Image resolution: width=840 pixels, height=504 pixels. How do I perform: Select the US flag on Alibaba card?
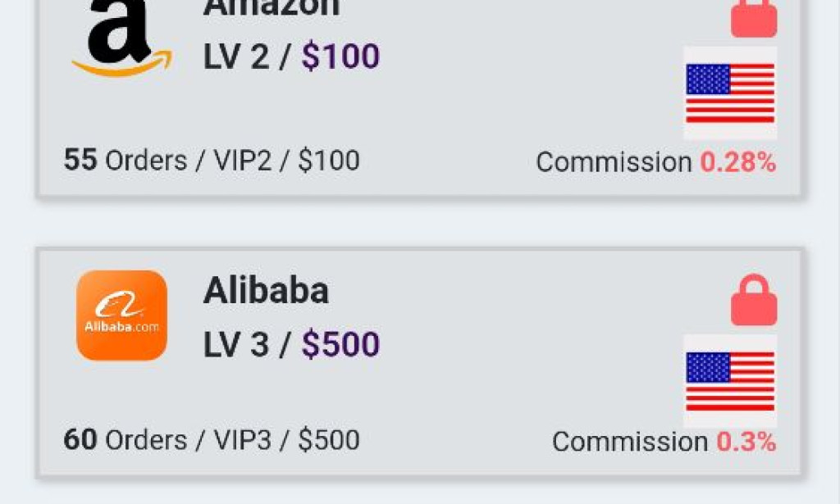click(x=730, y=381)
